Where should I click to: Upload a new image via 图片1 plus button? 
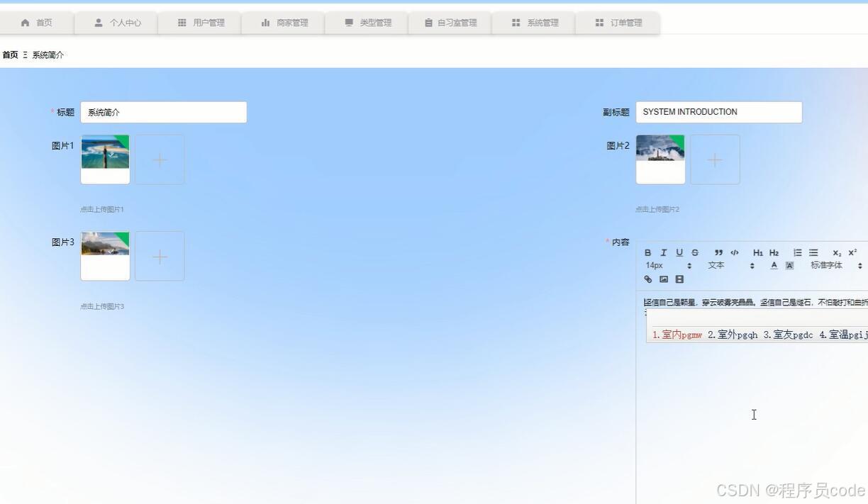[x=159, y=159]
